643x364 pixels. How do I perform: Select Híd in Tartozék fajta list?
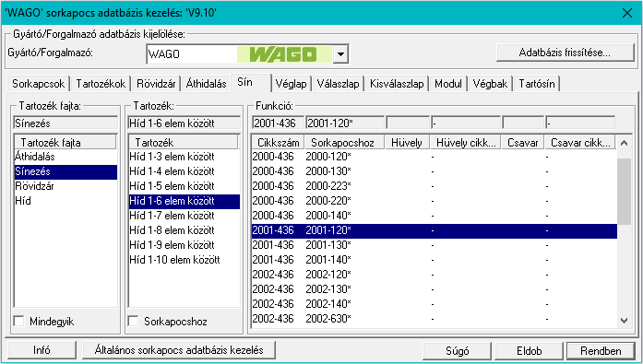pyautogui.click(x=65, y=201)
